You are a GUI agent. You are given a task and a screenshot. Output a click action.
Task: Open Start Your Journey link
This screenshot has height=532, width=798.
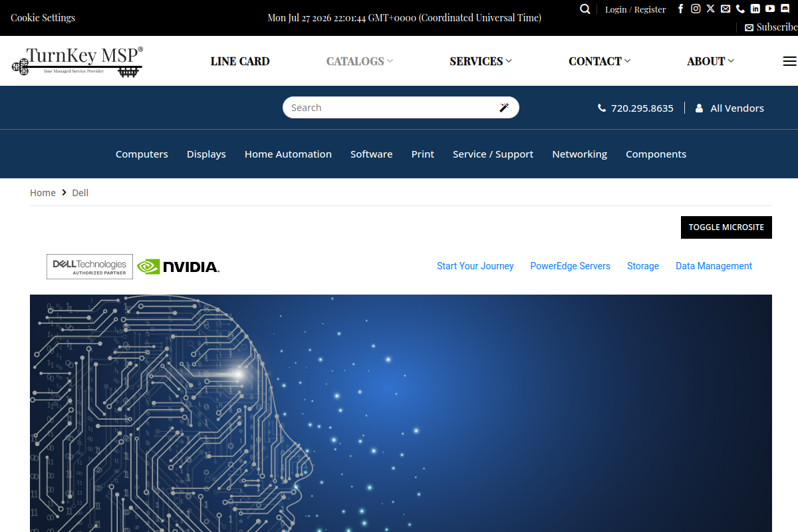pyautogui.click(x=475, y=266)
